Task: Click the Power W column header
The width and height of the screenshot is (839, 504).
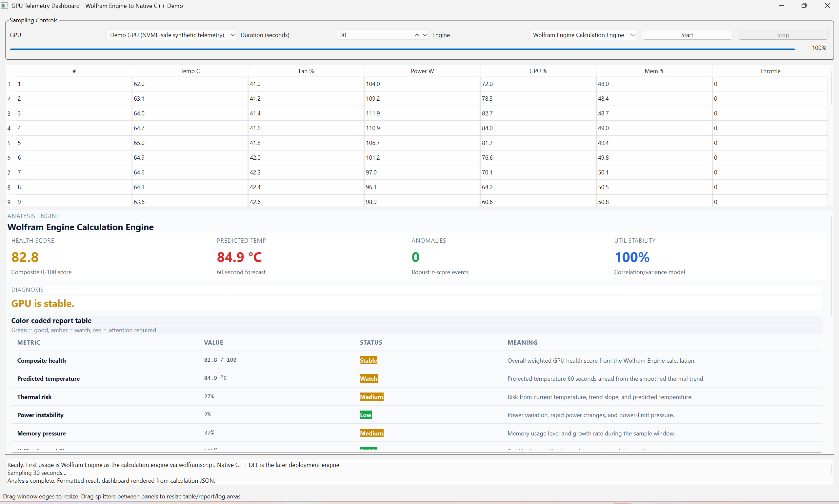Action: [422, 71]
